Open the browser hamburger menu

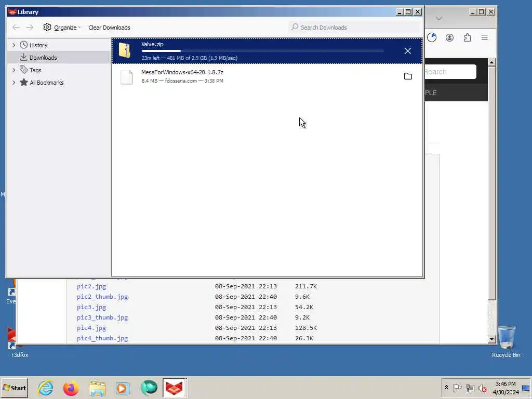485,37
